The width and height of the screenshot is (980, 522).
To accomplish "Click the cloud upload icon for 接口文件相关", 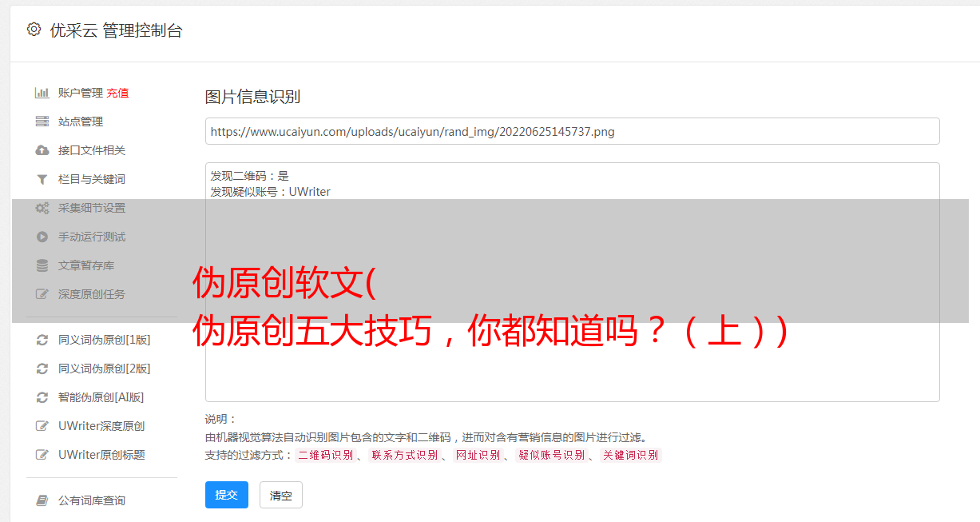I will [x=42, y=150].
